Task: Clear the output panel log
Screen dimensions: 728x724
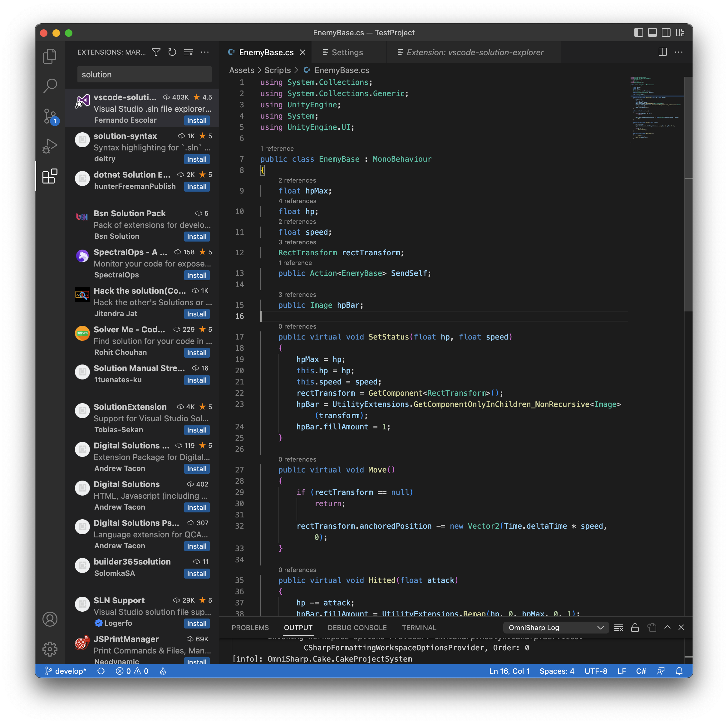Action: (x=618, y=628)
